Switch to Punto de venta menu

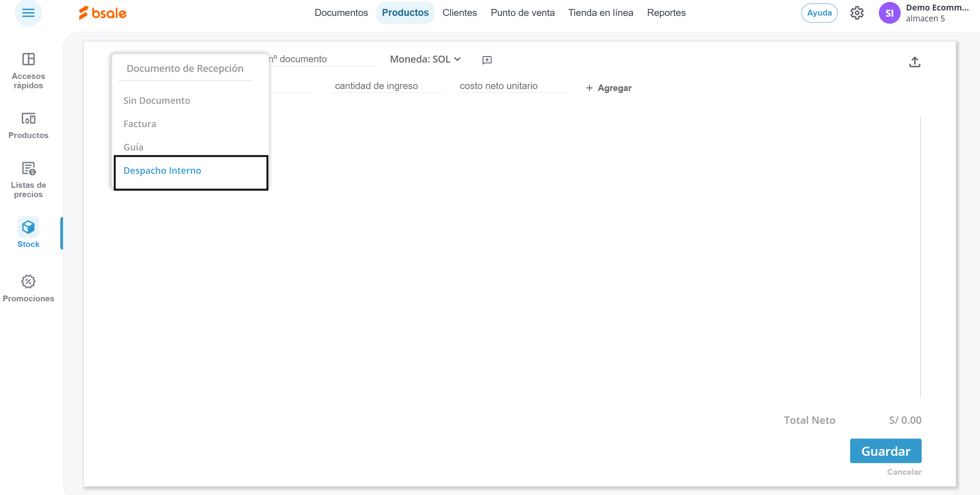click(x=522, y=13)
